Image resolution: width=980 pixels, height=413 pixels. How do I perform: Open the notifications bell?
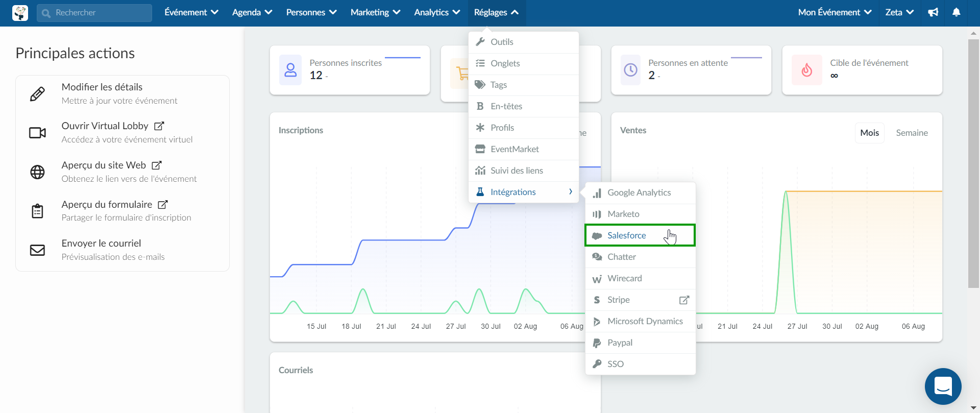point(957,12)
